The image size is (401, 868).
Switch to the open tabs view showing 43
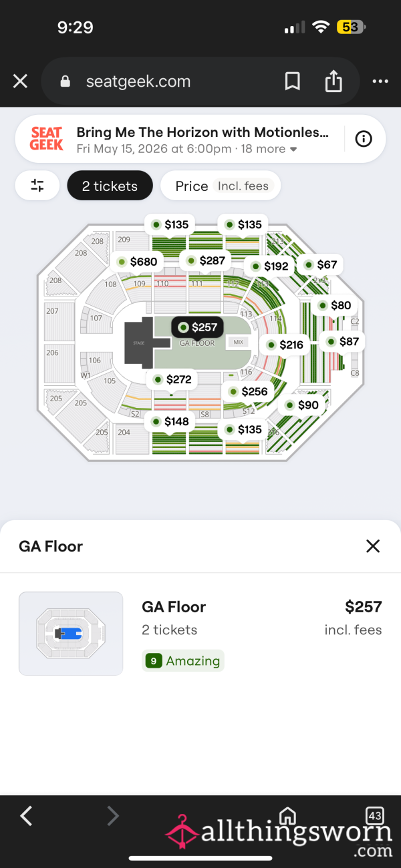click(x=376, y=816)
